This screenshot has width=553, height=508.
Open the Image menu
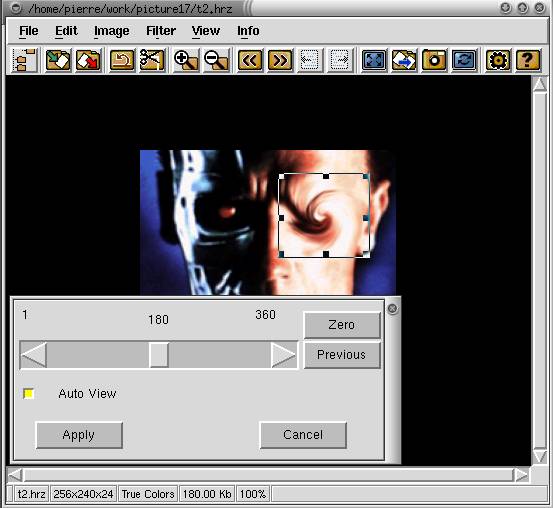coord(111,31)
